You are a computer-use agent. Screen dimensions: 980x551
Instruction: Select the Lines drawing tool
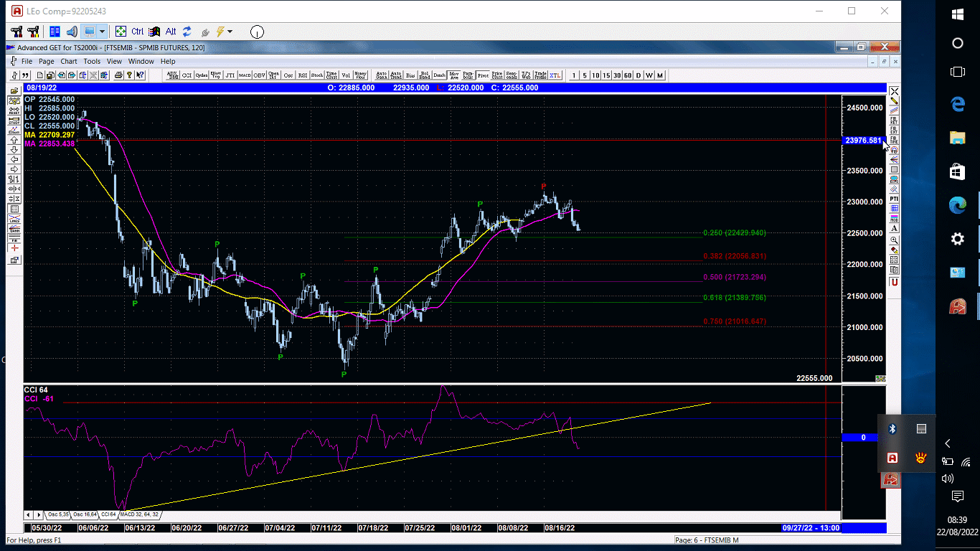[14, 219]
